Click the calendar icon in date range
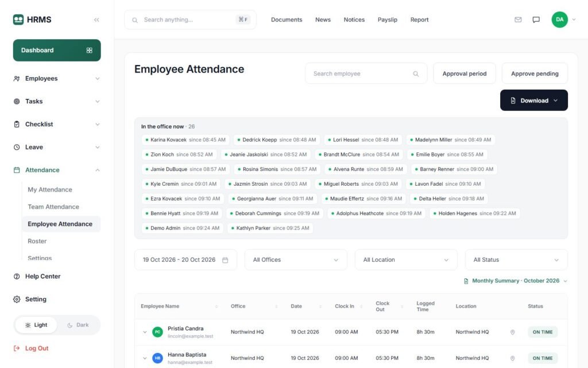 [225, 260]
